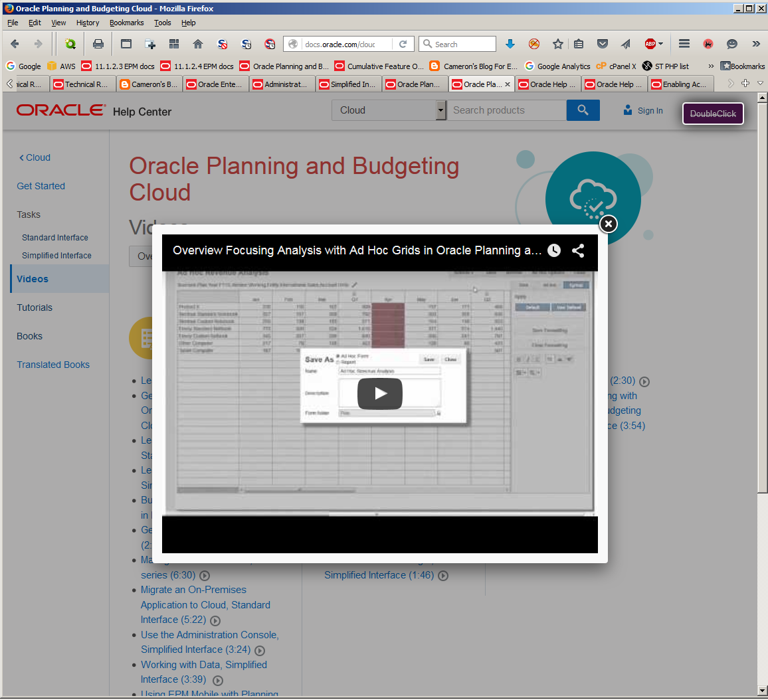Open the ABP dropdown arrow
Screen dimensions: 768x700
coord(661,44)
